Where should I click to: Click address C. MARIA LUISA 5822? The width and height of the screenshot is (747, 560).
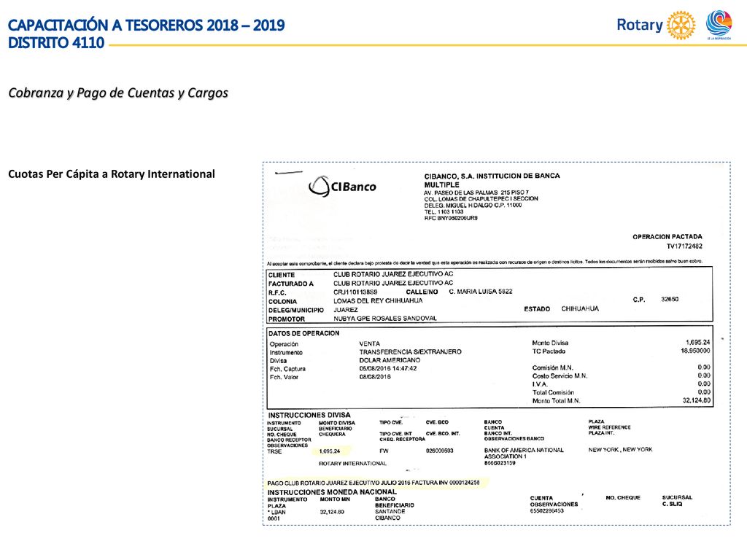coord(481,292)
